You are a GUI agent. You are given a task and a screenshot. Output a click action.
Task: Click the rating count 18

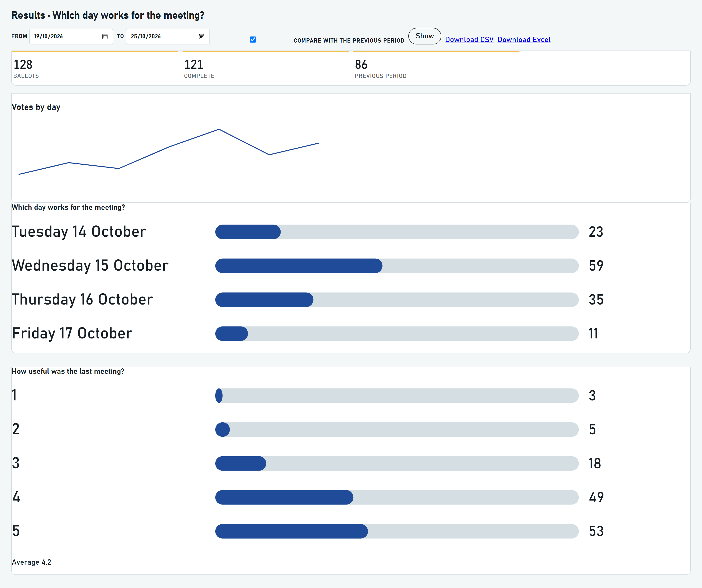click(x=595, y=463)
